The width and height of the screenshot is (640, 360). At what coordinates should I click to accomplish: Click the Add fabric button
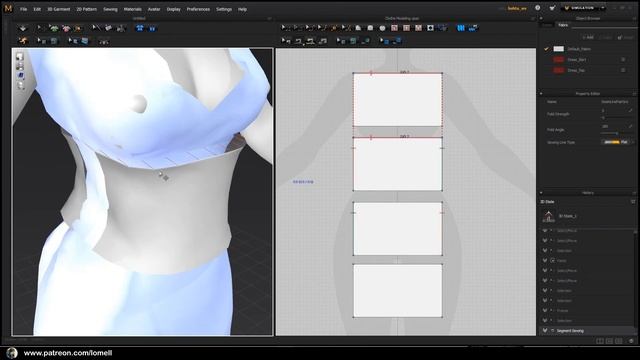[x=588, y=37]
